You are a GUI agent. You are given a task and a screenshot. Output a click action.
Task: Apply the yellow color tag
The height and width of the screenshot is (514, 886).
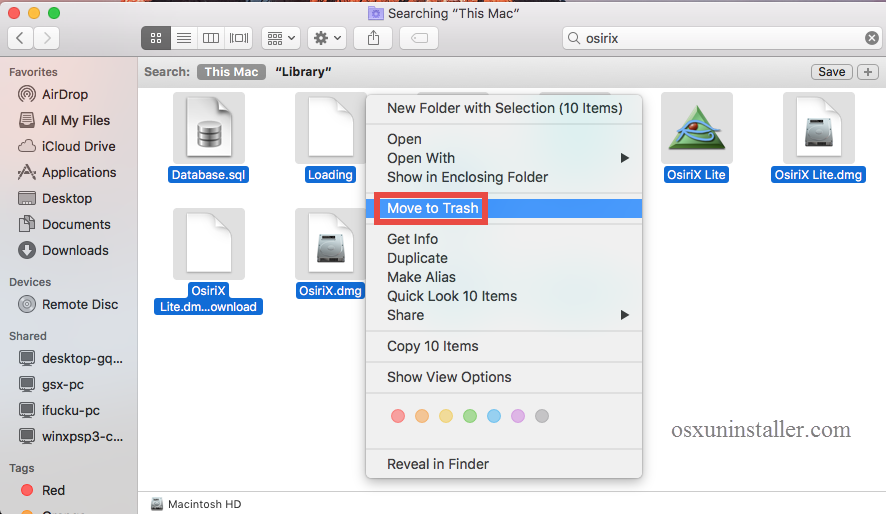click(x=446, y=416)
